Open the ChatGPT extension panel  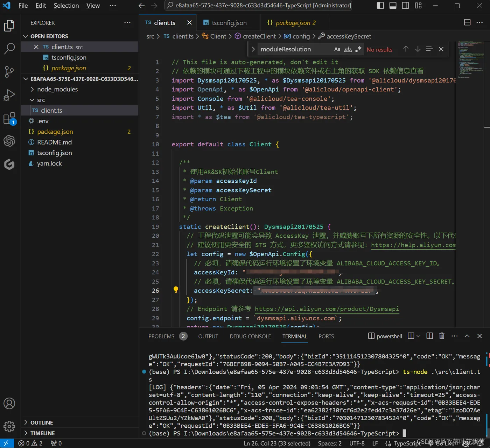coord(9,141)
